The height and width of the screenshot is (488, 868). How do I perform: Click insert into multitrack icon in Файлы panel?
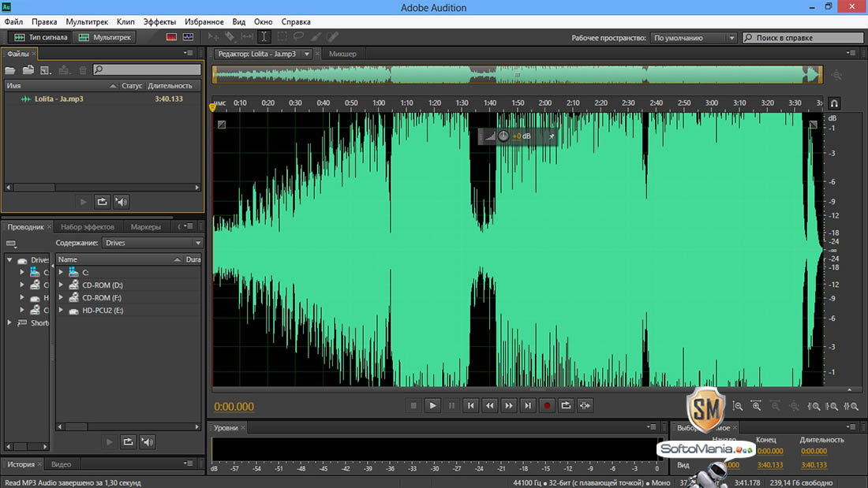(x=64, y=69)
